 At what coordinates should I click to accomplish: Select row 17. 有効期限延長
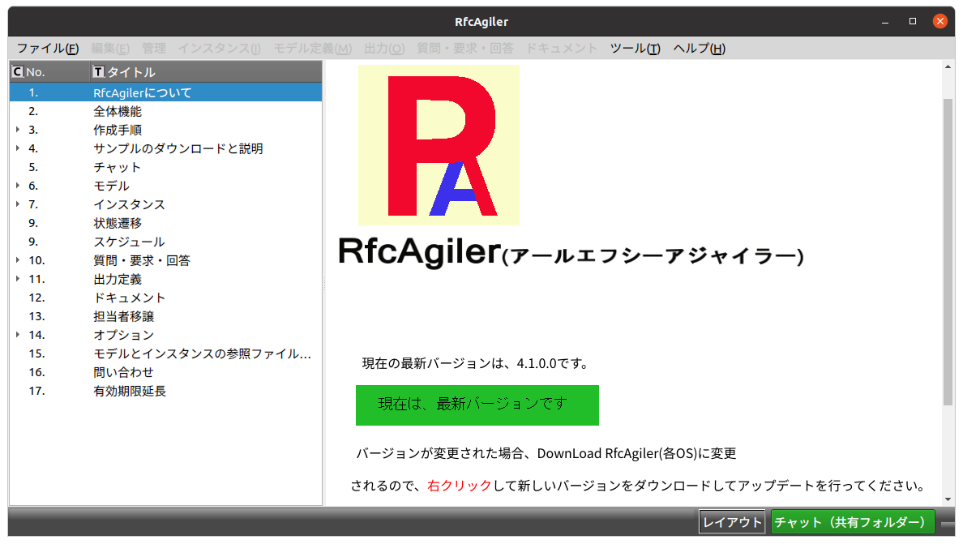pos(166,391)
